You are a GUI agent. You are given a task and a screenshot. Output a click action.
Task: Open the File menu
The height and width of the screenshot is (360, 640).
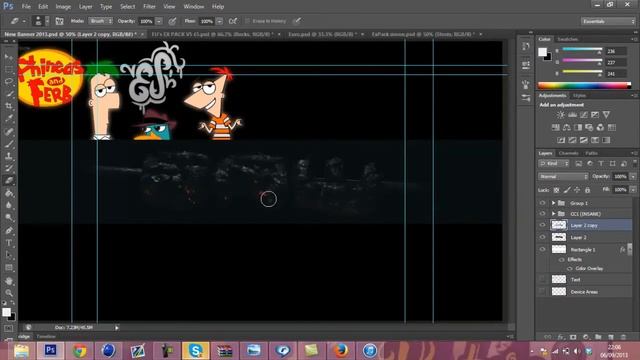tap(26, 7)
